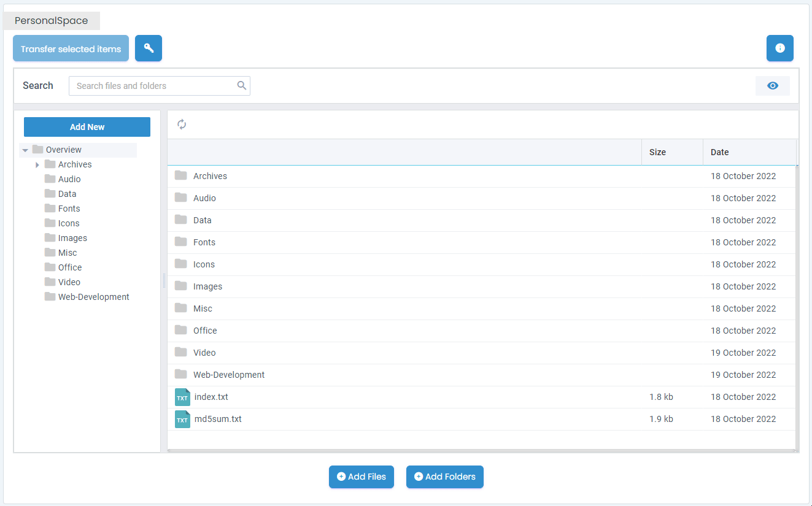
Task: Switch to the PersonalSpace tab
Action: tap(52, 21)
